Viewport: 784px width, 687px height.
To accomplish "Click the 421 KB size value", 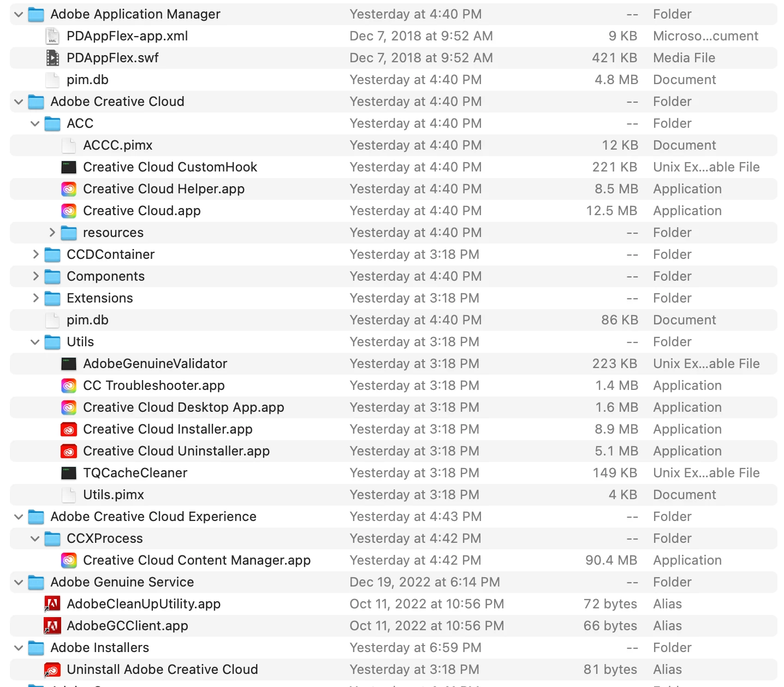I will (615, 58).
